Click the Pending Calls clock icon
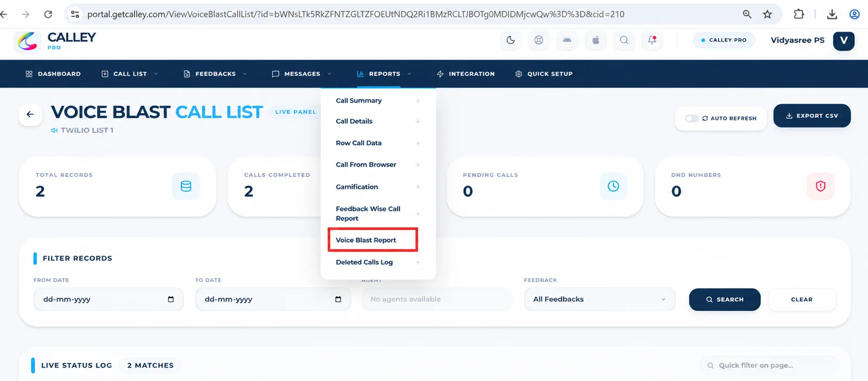 [614, 186]
